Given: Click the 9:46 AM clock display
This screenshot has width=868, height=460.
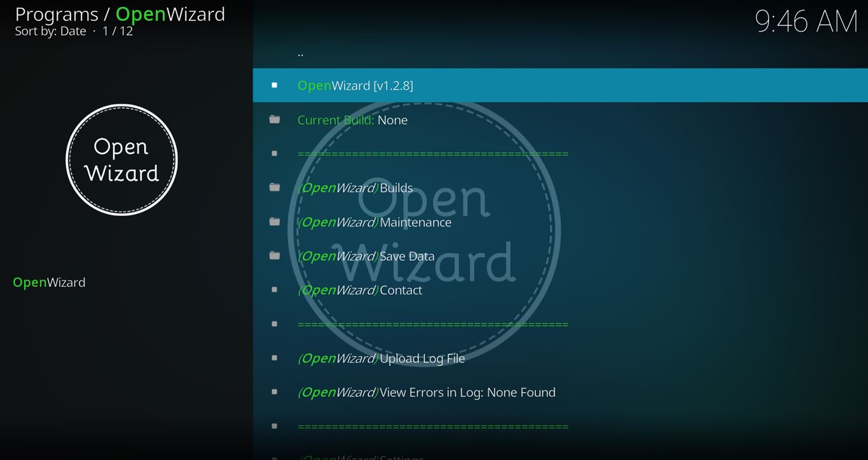Looking at the screenshot, I should pyautogui.click(x=806, y=22).
